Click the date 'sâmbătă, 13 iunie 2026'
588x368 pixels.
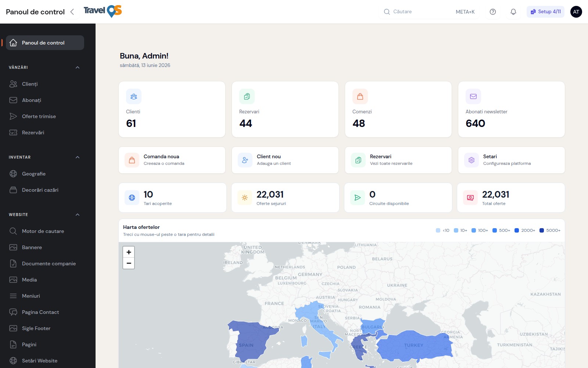(x=145, y=65)
